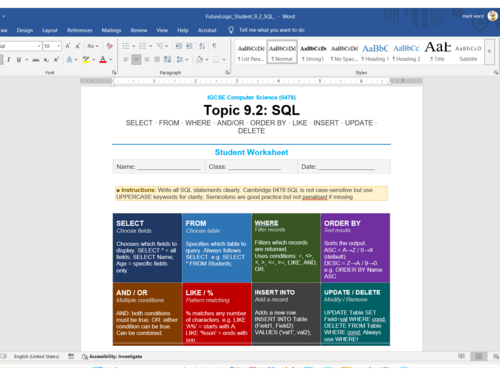
Task: Expand bullets library dropdown arrow
Action: point(134,46)
